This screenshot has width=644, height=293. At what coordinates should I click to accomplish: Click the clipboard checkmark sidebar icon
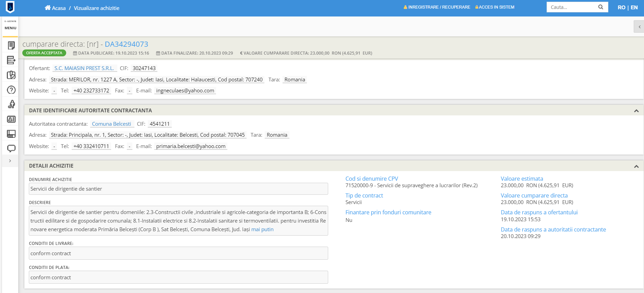[x=11, y=75]
